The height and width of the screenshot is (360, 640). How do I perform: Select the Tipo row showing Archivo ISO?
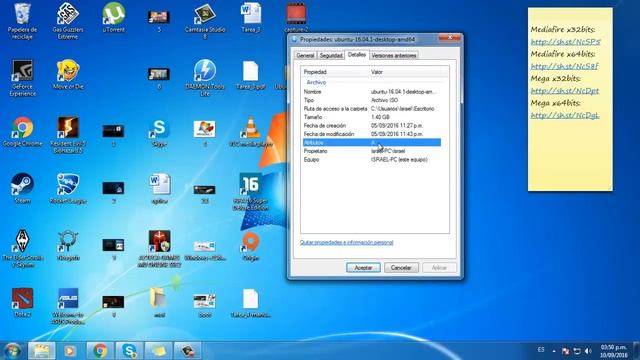pos(372,100)
